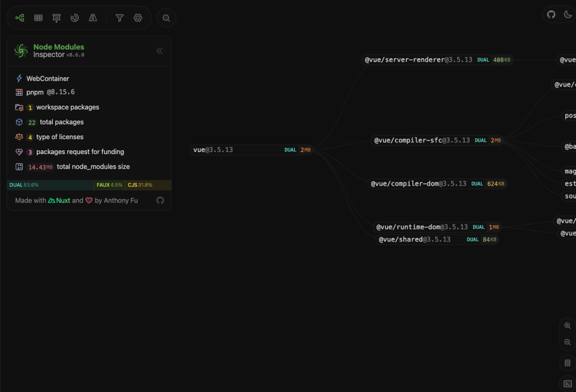Viewport: 576px width, 392px height.
Task: Click the 84KB size on shared node
Action: point(489,239)
